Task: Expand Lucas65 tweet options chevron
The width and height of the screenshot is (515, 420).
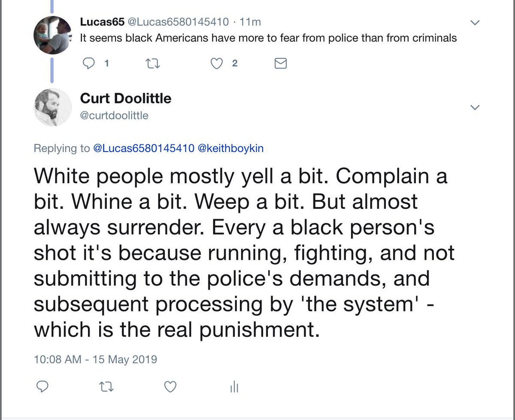Action: coord(475,22)
